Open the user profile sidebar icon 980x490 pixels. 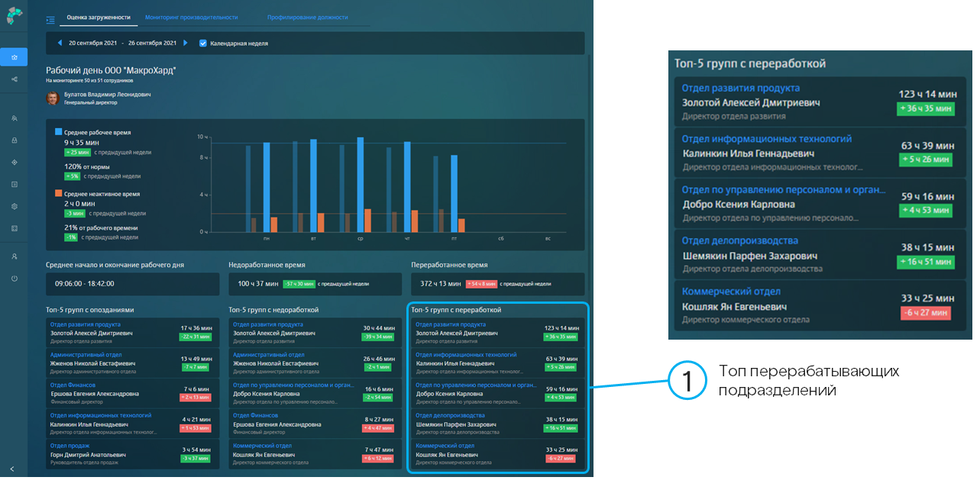14,256
